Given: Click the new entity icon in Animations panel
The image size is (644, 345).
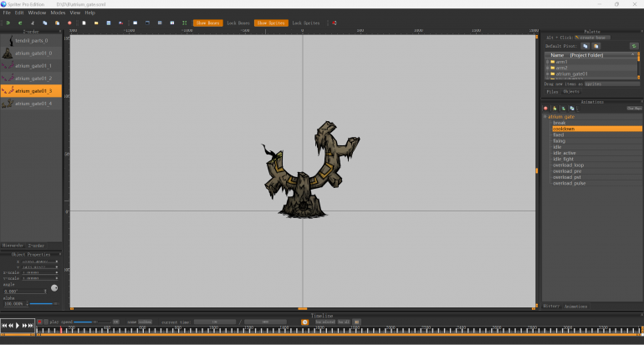Looking at the screenshot, I should click(564, 109).
